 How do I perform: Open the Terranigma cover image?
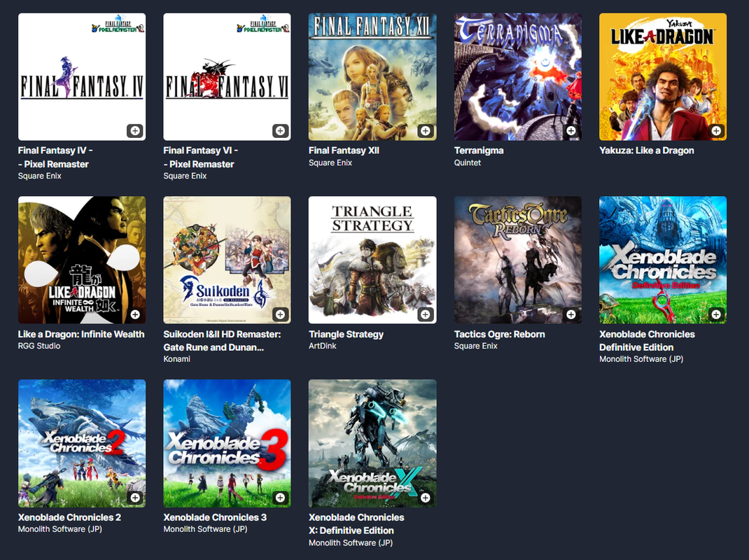coord(518,77)
